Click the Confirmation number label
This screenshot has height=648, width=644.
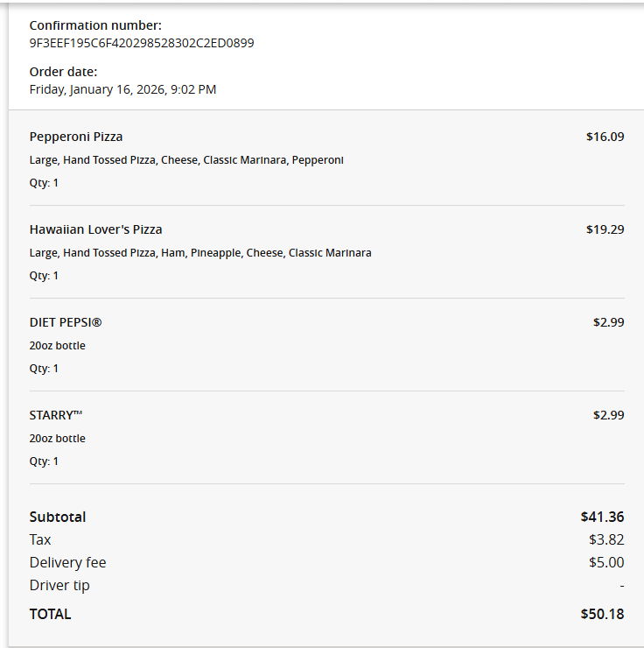[x=95, y=25]
